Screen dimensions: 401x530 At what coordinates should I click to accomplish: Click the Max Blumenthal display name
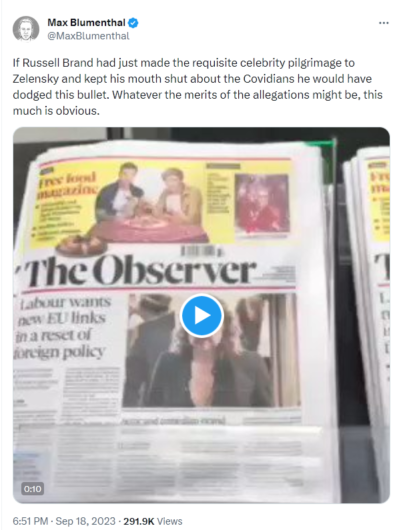point(86,23)
